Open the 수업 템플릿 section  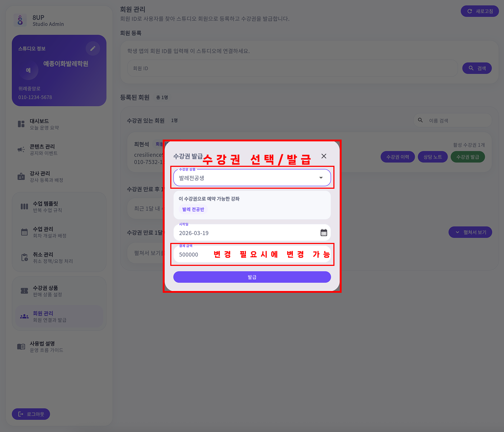(59, 207)
